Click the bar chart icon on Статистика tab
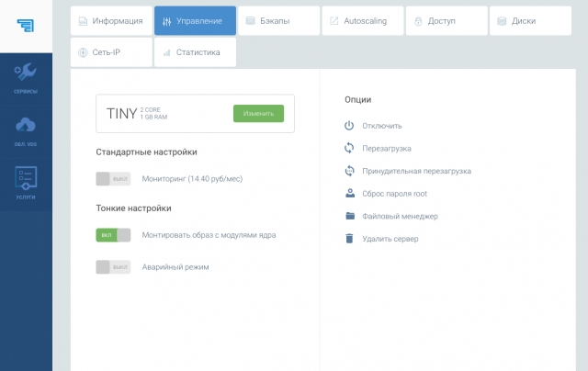Viewport: 588px width, 371px height. coord(167,53)
